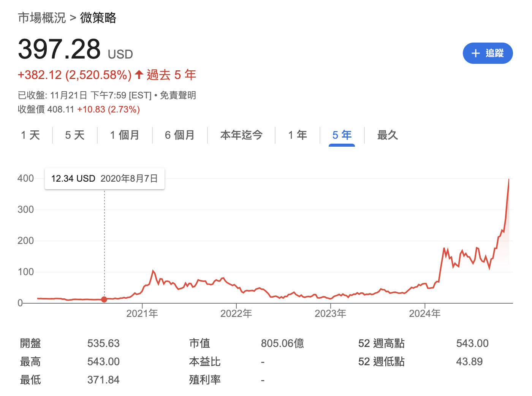The height and width of the screenshot is (396, 532).
Task: Select the 1 天 time range tab
Action: [x=30, y=135]
